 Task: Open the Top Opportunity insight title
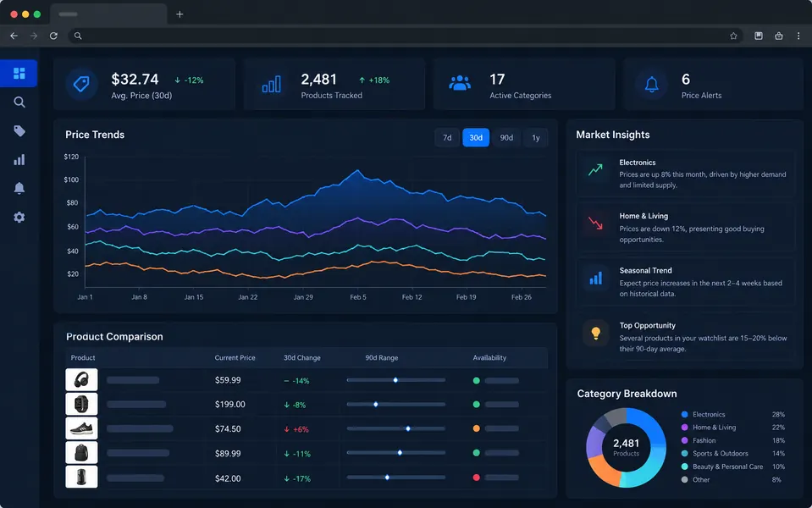pos(648,325)
